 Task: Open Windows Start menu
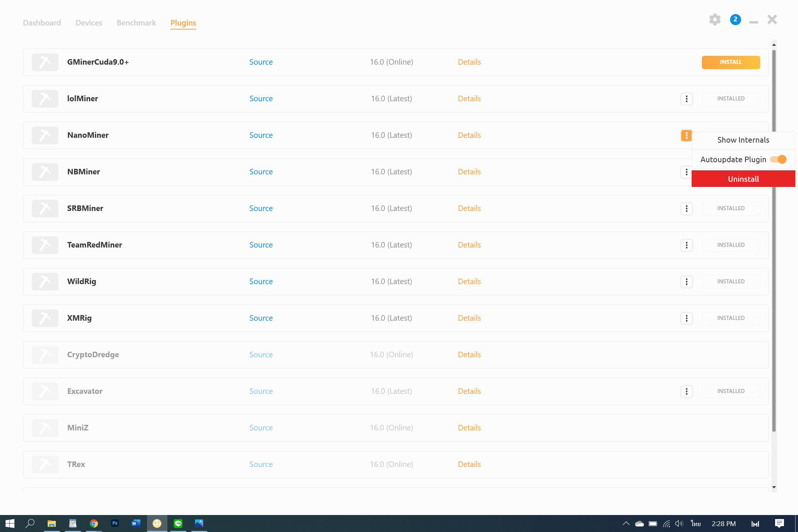point(10,524)
